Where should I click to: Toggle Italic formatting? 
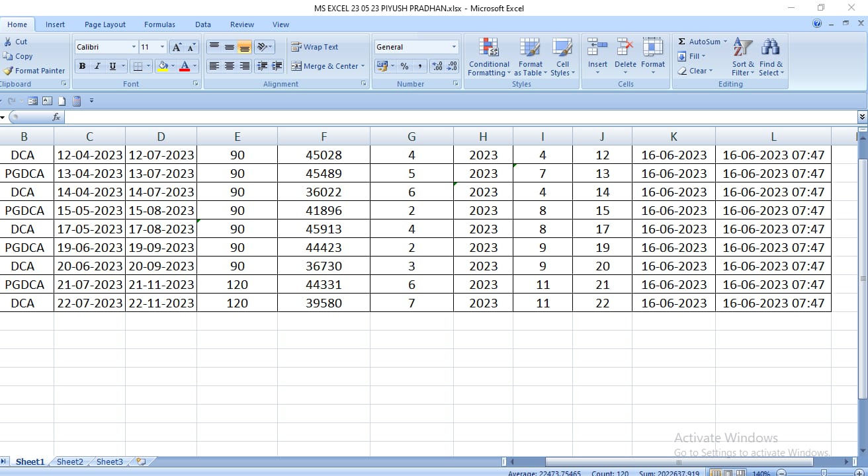click(97, 66)
